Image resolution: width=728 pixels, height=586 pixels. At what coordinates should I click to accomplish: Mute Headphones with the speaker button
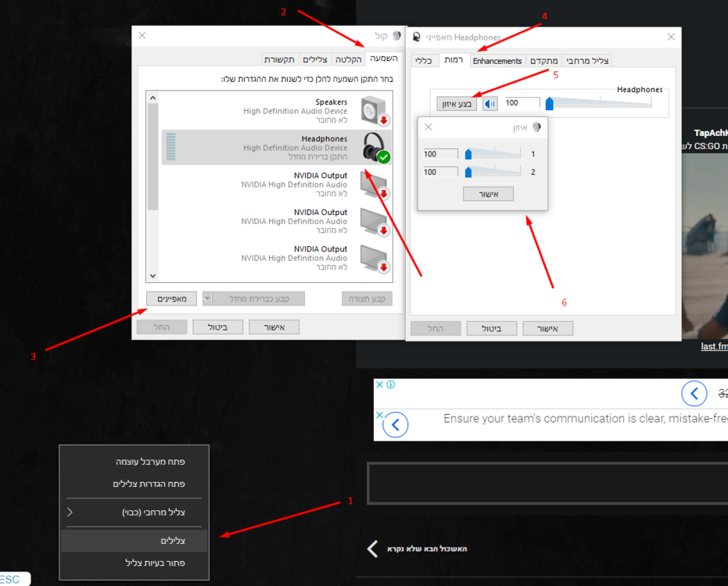point(490,104)
